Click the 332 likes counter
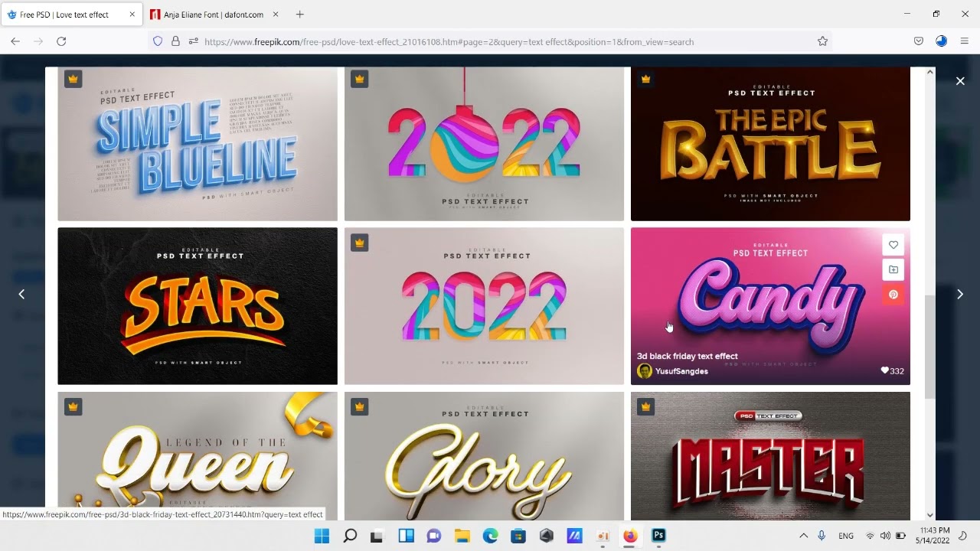The image size is (980, 551). (893, 371)
